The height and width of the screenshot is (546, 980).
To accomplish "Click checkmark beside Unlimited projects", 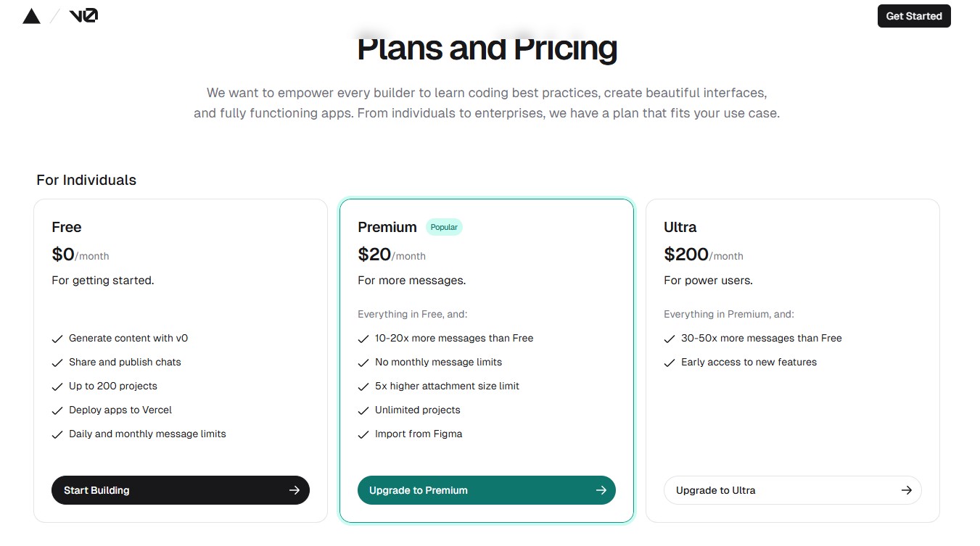I will (x=363, y=410).
